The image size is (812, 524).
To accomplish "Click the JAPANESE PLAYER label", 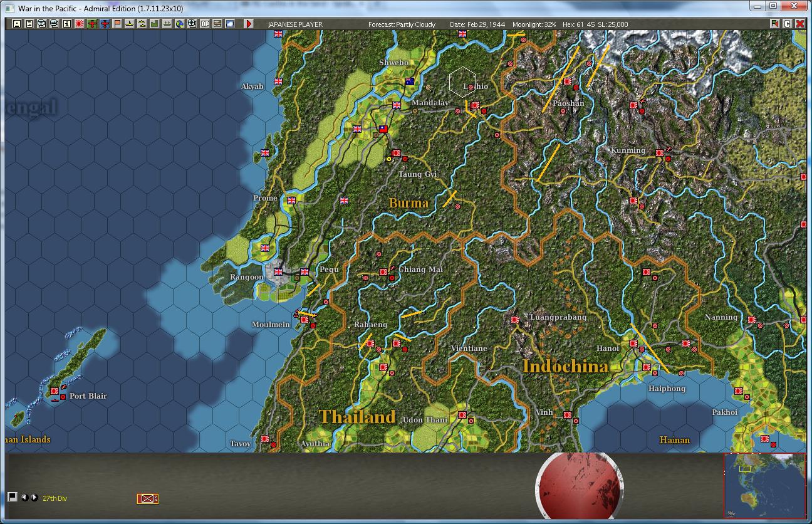I will (x=295, y=24).
